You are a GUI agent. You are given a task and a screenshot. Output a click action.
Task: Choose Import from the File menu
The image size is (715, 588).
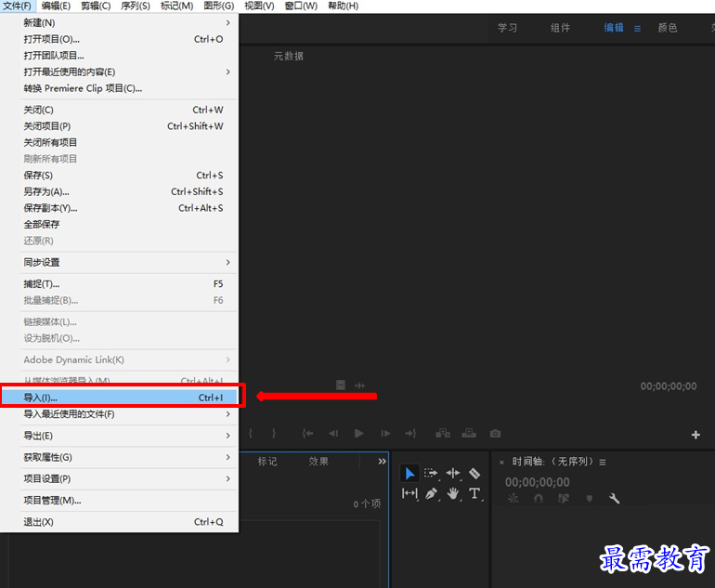point(120,398)
